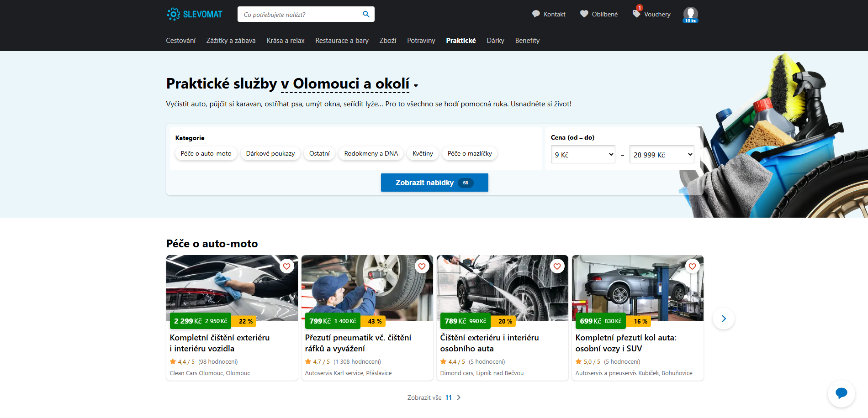
Task: Open minimum price 9 Kč dropdown
Action: [583, 155]
